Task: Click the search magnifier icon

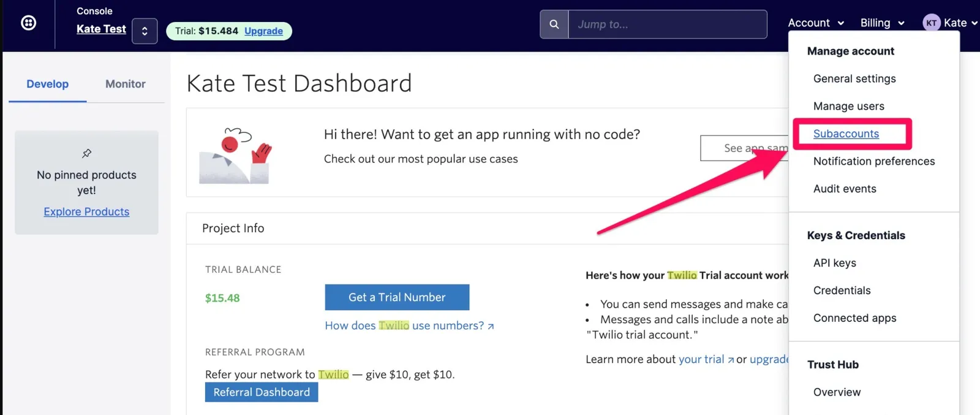Action: click(x=554, y=25)
